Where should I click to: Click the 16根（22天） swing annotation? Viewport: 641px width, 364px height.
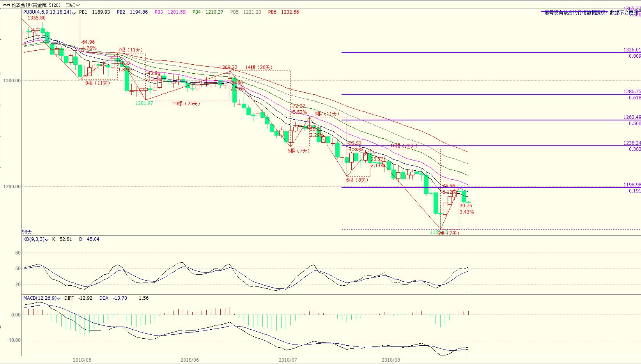click(404, 146)
